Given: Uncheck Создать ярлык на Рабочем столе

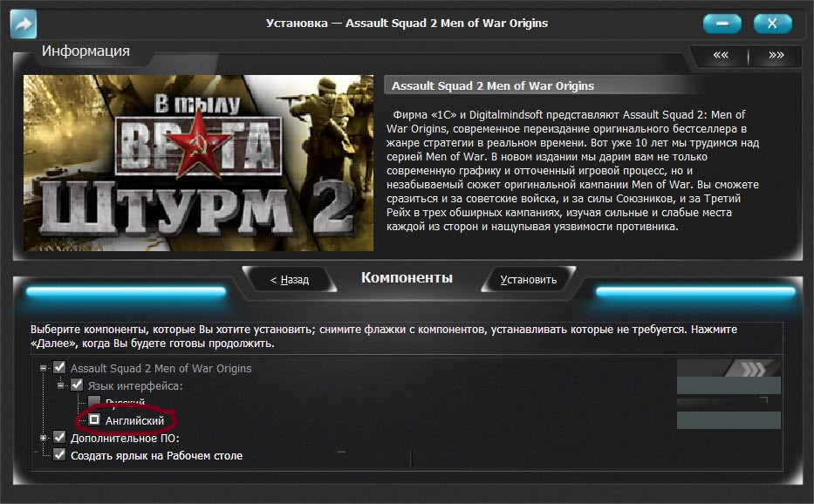Looking at the screenshot, I should tap(59, 455).
